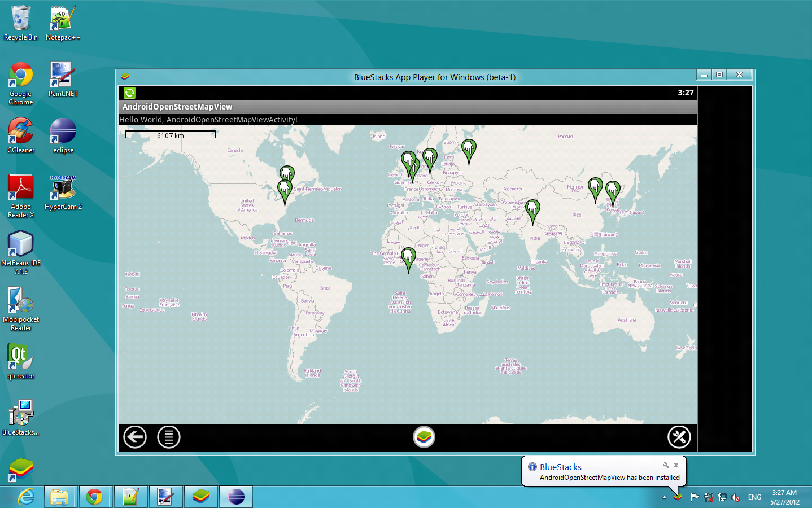Select the Paint.NET desktop shortcut

pyautogui.click(x=63, y=80)
